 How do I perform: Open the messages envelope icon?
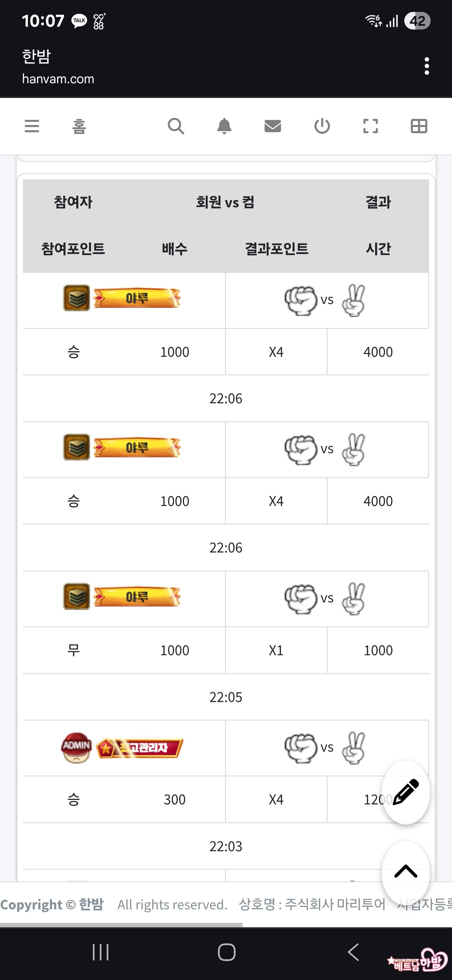[x=272, y=126]
